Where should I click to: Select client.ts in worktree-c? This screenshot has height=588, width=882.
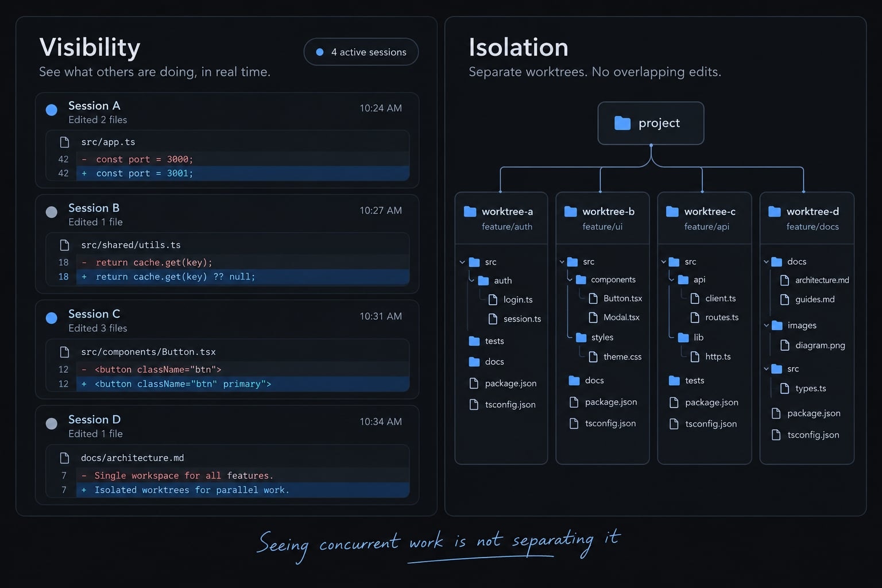pyautogui.click(x=713, y=299)
